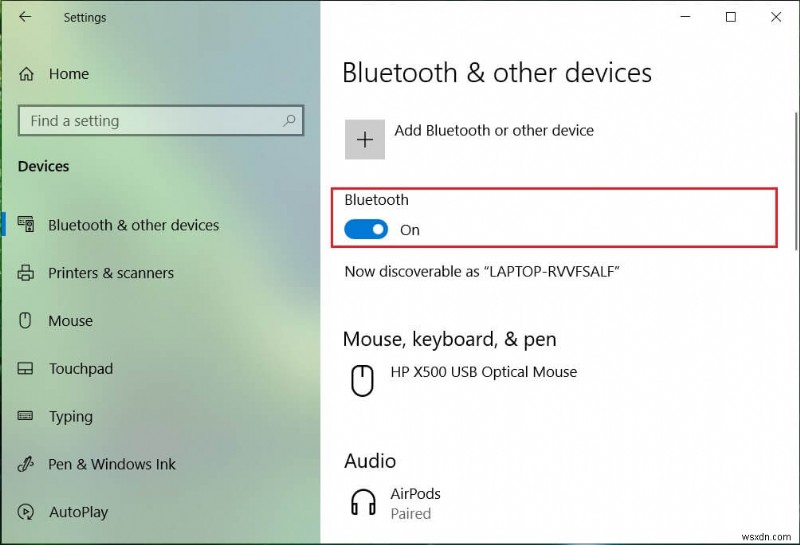Screen dimensions: 800x545
Task: Go to Touchpad settings
Action: click(80, 369)
